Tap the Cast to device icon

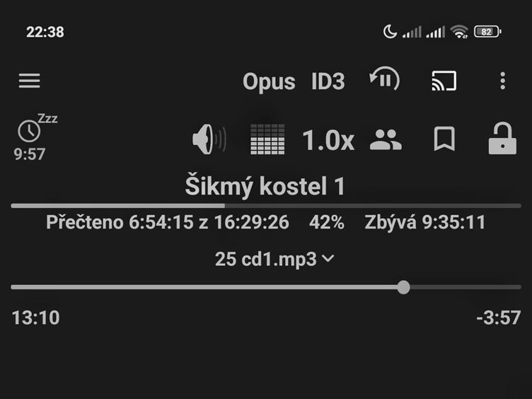[x=444, y=81]
